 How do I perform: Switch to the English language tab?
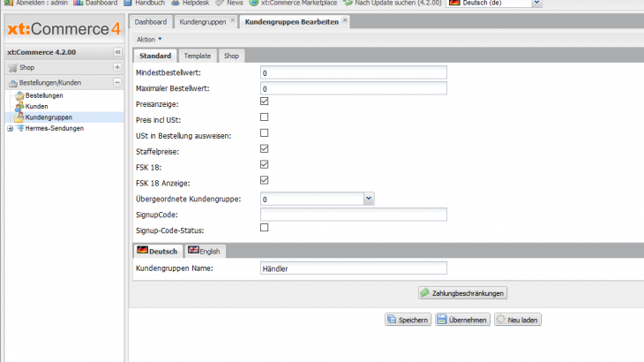[205, 251]
